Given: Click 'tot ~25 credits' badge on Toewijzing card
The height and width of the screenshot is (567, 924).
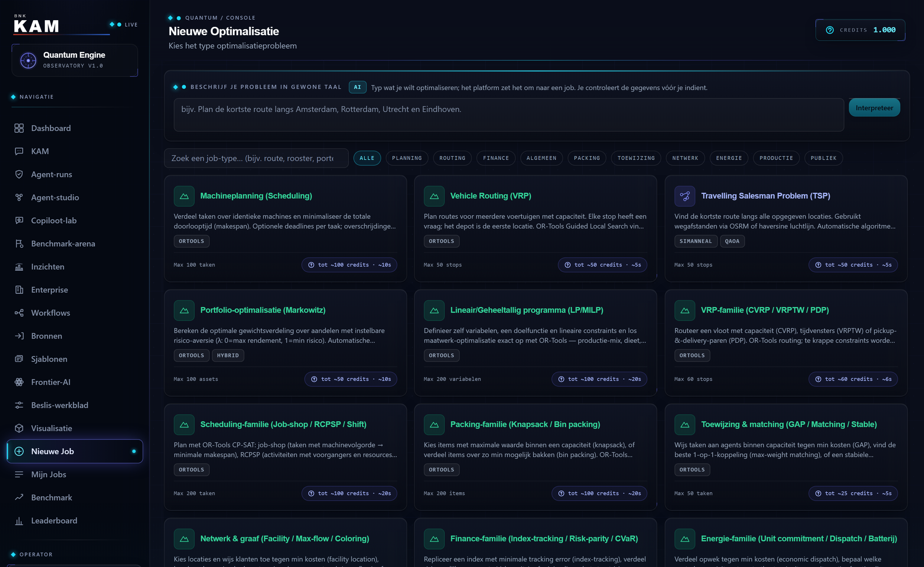Looking at the screenshot, I should [x=853, y=493].
